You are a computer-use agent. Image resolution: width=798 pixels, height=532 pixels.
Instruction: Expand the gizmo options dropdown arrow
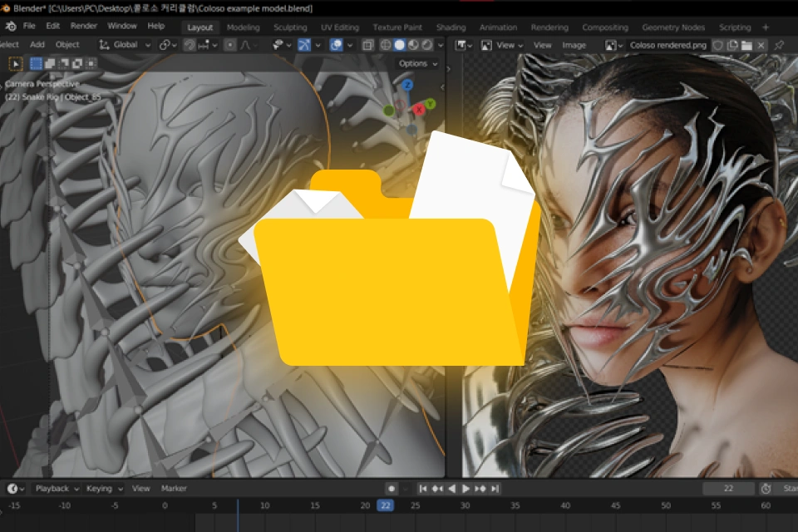pos(318,45)
